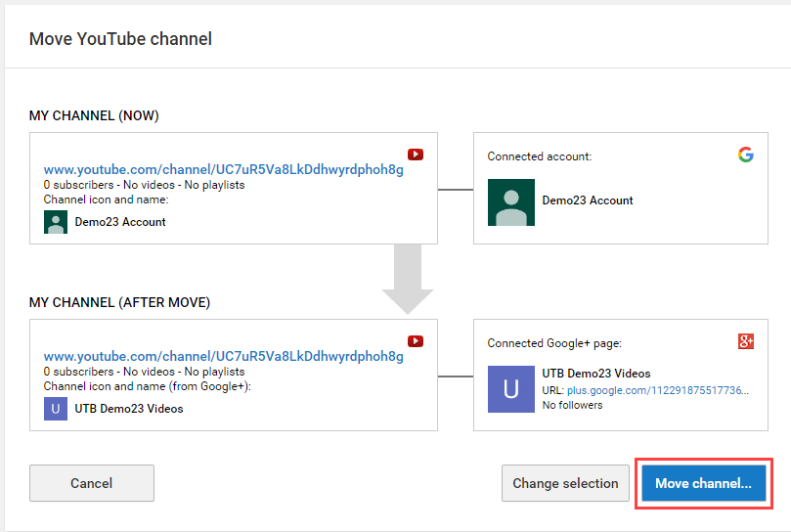The height and width of the screenshot is (532, 791).
Task: Click '0 subscribers - No videos' line in after-move channel
Action: (144, 372)
